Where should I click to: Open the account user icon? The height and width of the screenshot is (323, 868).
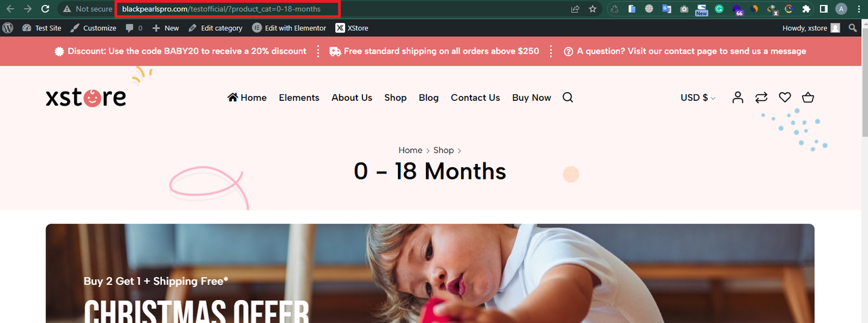(x=738, y=98)
